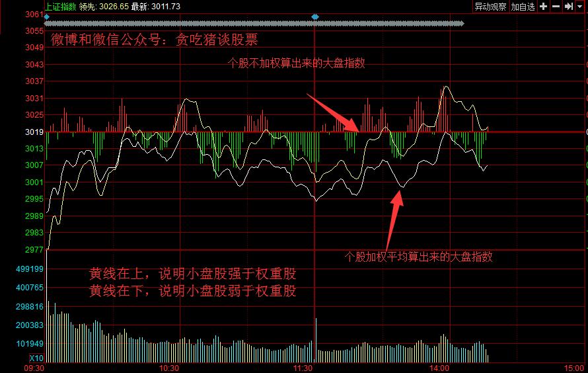
Task: Click the plus icon to add days
Action: [x=543, y=7]
